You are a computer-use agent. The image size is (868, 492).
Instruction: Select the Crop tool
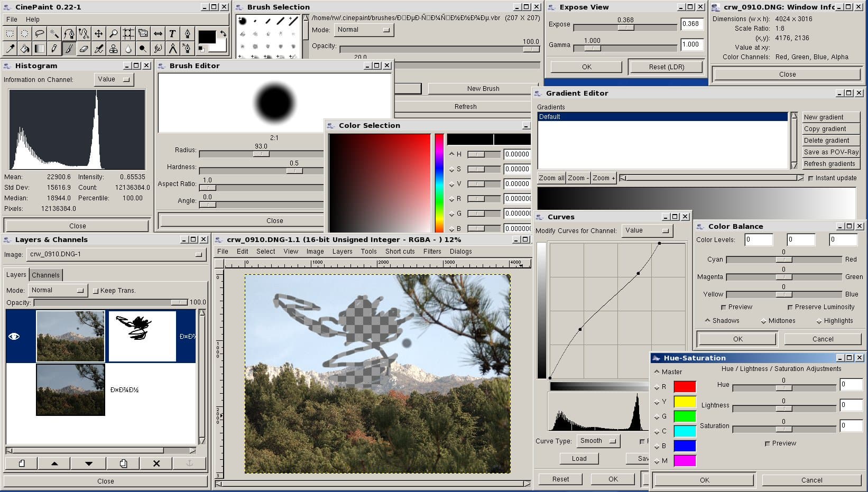(128, 33)
